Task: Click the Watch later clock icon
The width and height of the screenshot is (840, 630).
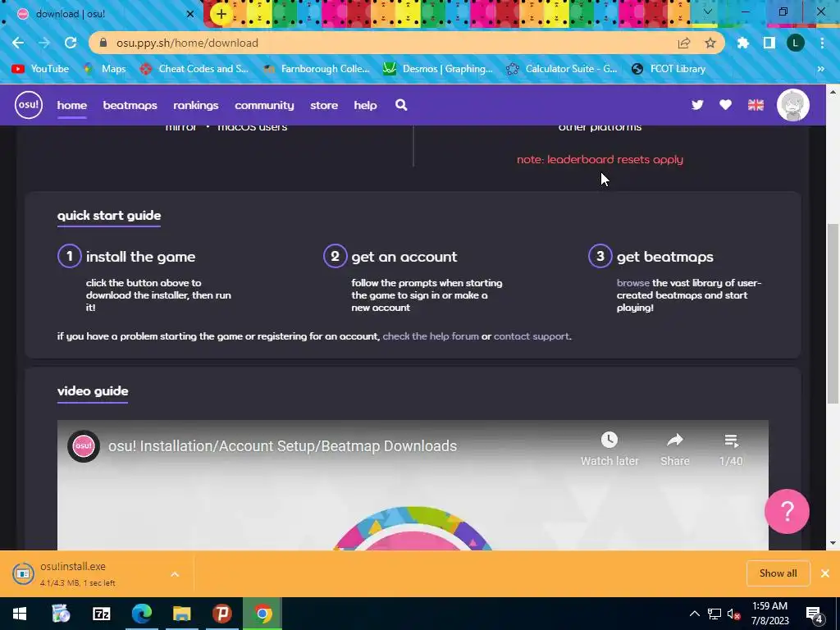Action: (609, 441)
